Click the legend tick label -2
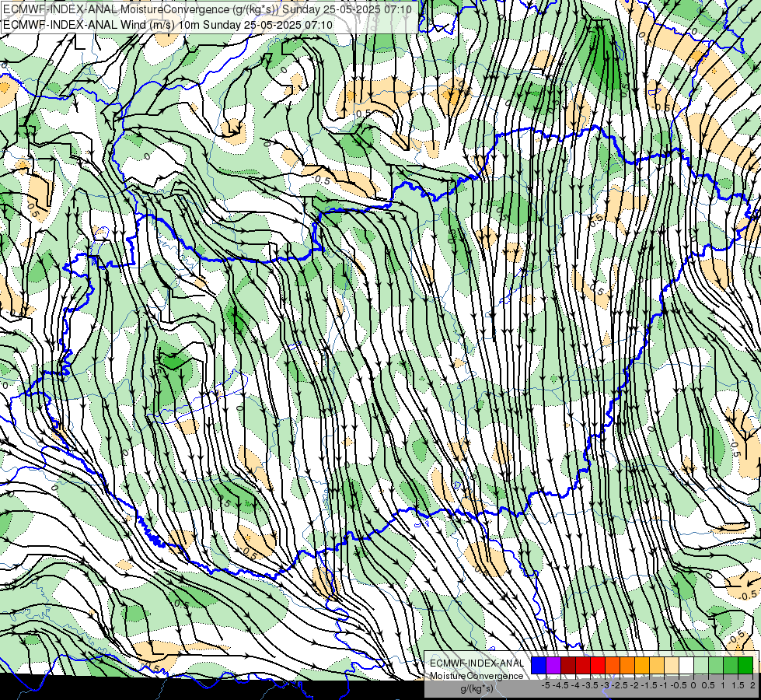The width and height of the screenshot is (761, 700). click(x=634, y=685)
